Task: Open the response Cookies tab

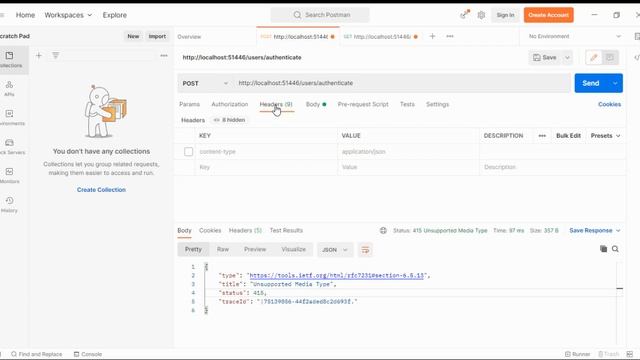Action: pyautogui.click(x=210, y=231)
